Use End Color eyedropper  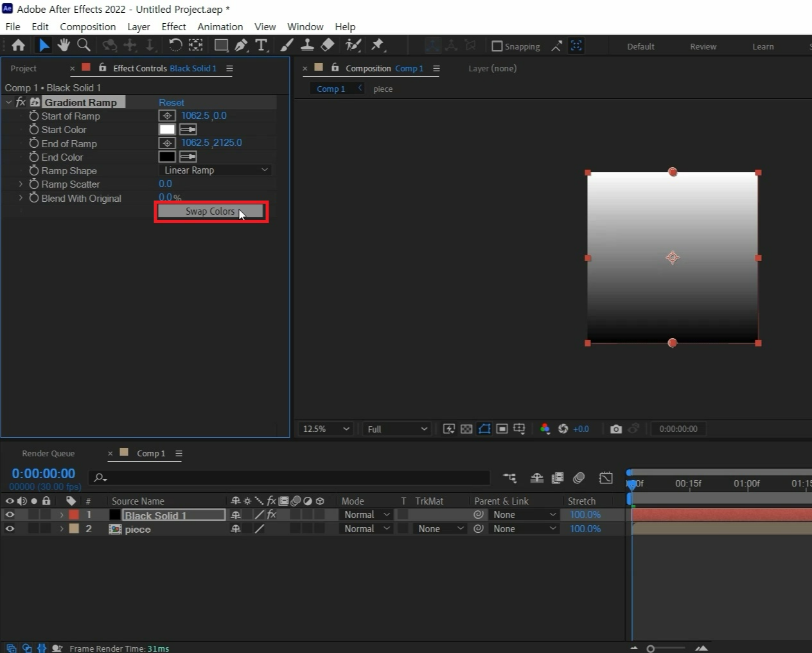point(188,156)
